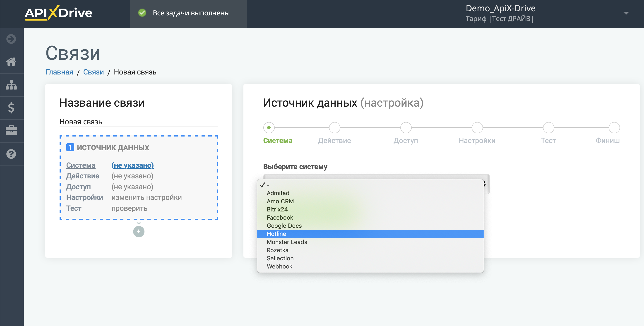The width and height of the screenshot is (644, 326).
Task: Click the Доступ step circle
Action: [406, 127]
